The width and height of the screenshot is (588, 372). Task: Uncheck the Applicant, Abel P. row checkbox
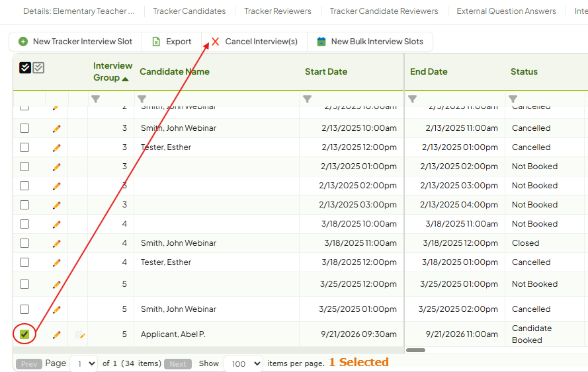pos(24,334)
